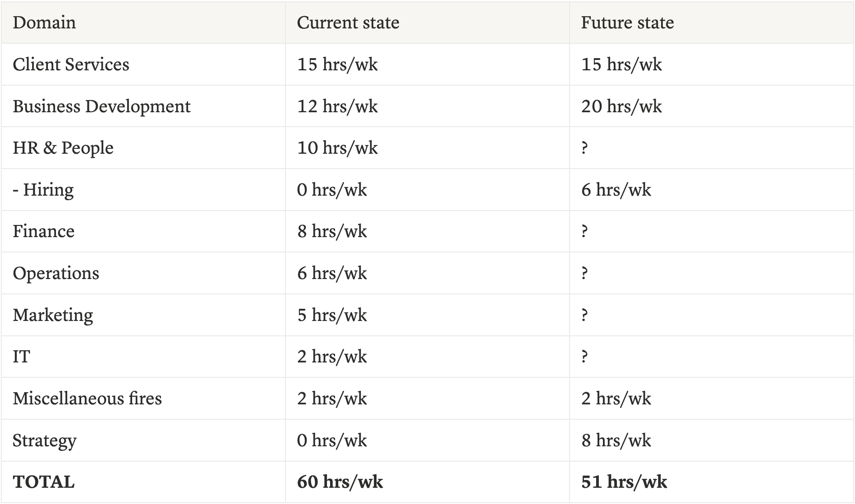Viewport: 855px width, 504px height.
Task: Click the question mark in Operations row
Action: tap(584, 273)
